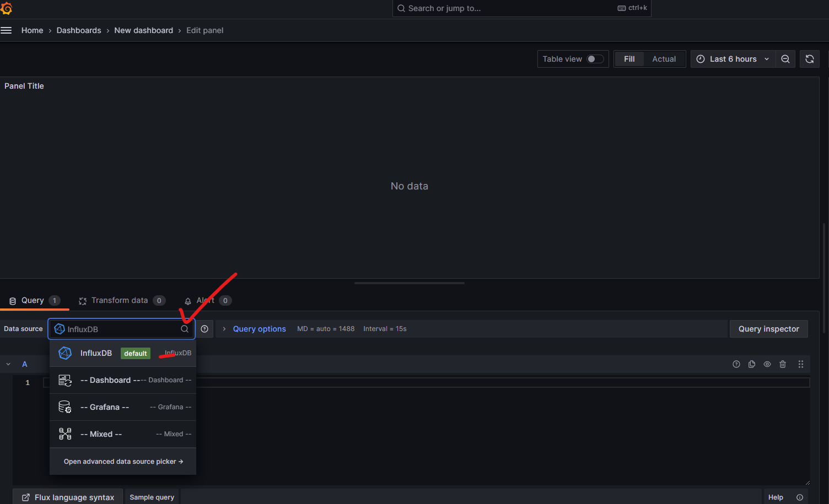Go to Home breadcrumb
This screenshot has width=829, height=504.
click(32, 30)
